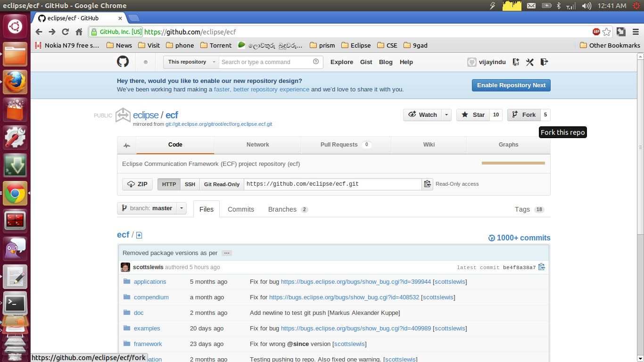Bookmark this page with the star icon
Screen dimensions: 644x362
[x=607, y=32]
